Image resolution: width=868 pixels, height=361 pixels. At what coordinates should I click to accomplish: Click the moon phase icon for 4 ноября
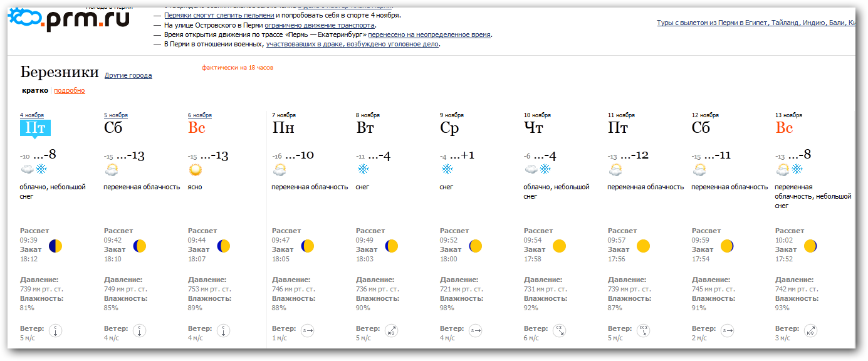tap(56, 246)
